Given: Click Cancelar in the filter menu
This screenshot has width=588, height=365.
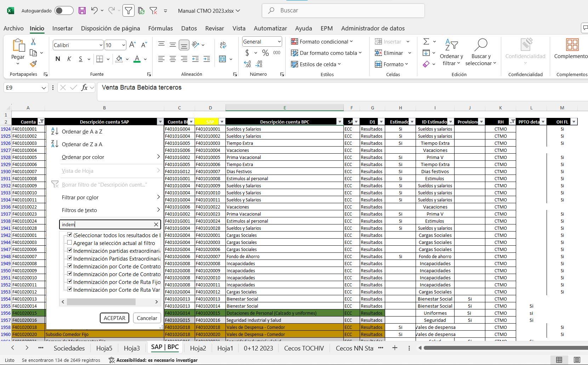Looking at the screenshot, I should pos(147,318).
